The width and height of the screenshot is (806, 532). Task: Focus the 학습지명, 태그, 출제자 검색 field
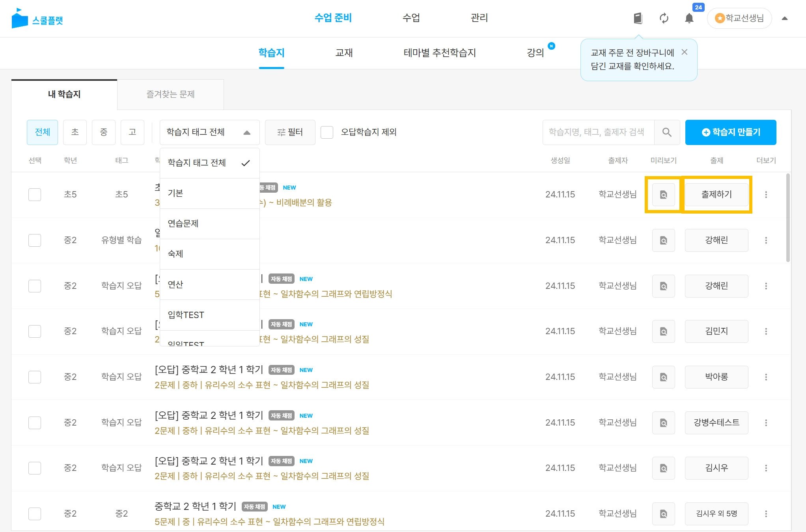pos(598,132)
